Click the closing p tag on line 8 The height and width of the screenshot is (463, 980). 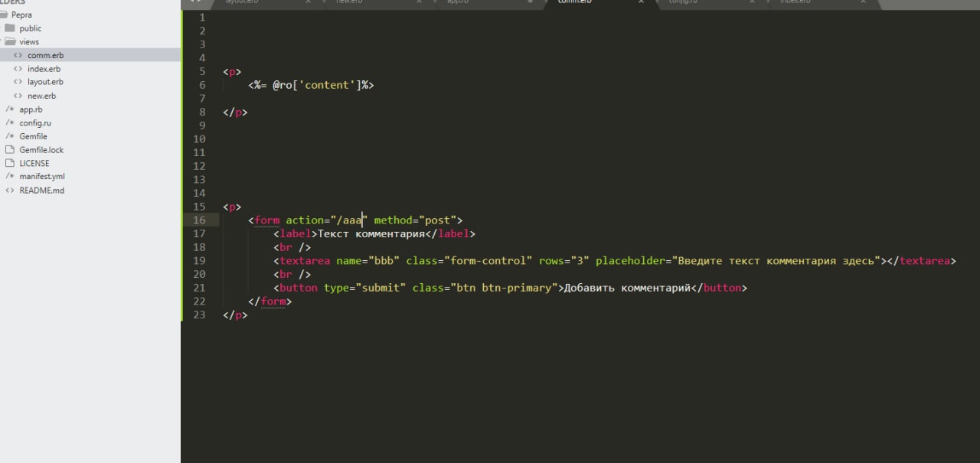tap(235, 112)
